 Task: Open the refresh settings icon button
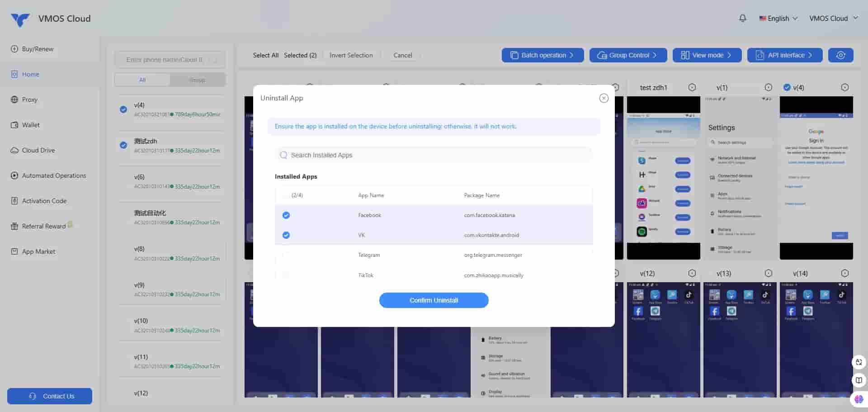pyautogui.click(x=840, y=55)
